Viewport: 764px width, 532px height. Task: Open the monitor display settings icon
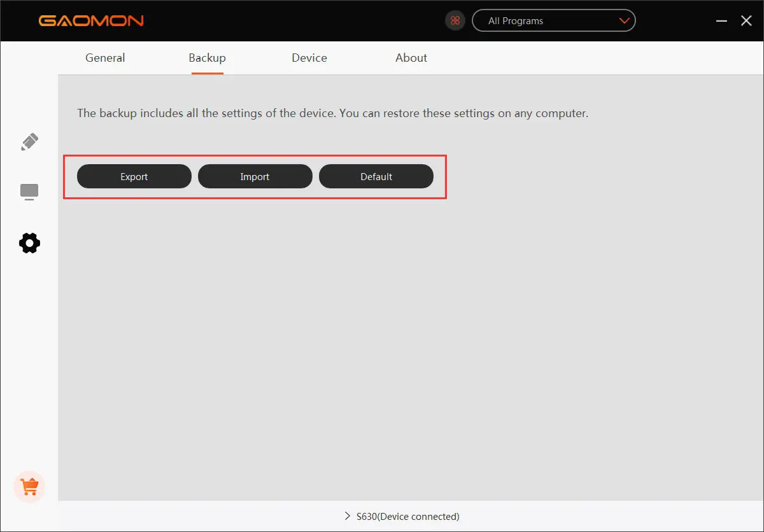29,192
